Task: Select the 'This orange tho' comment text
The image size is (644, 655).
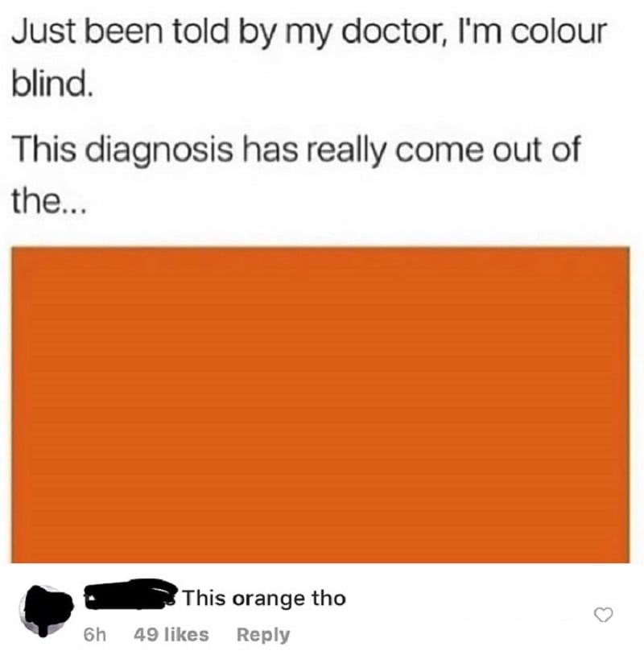Action: coord(264,598)
